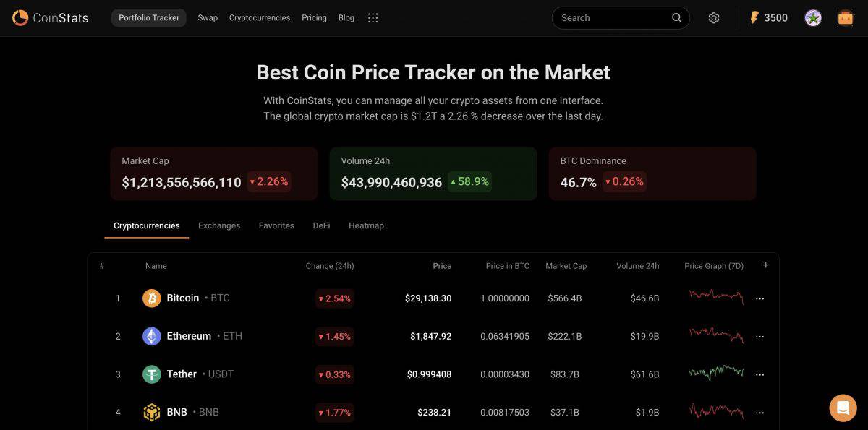868x430 pixels.
Task: Click the Tether coin icon
Action: click(x=151, y=374)
